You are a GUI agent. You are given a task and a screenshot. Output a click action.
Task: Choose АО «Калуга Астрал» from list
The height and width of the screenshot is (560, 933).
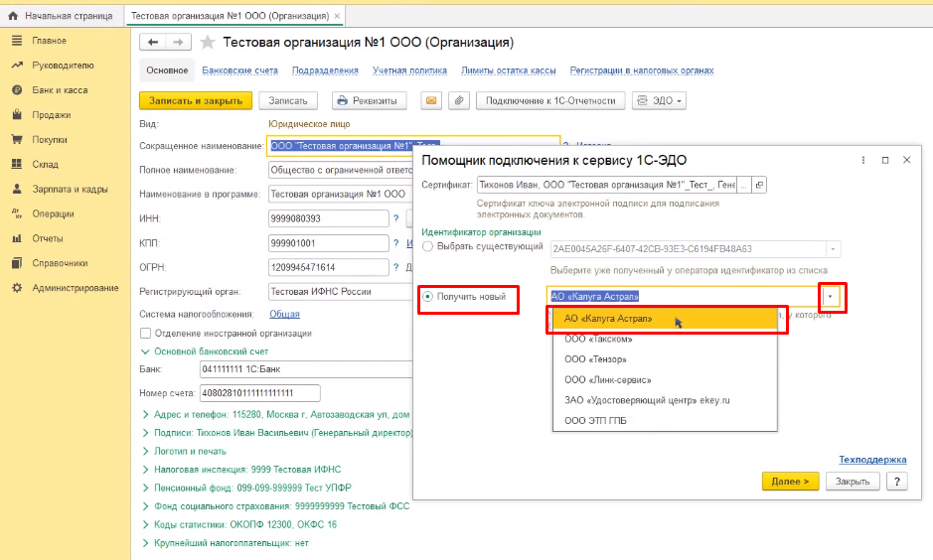point(666,319)
